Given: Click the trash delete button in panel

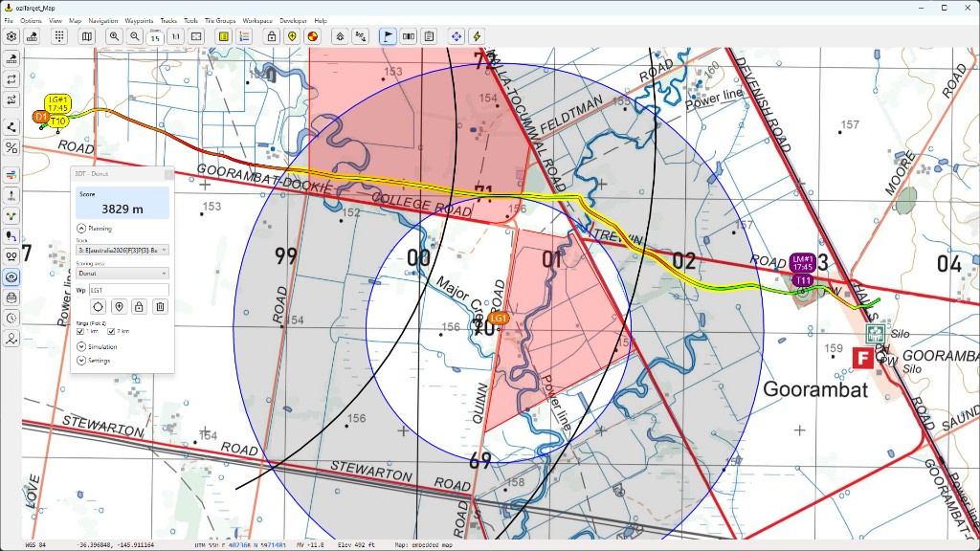Looking at the screenshot, I should (160, 307).
